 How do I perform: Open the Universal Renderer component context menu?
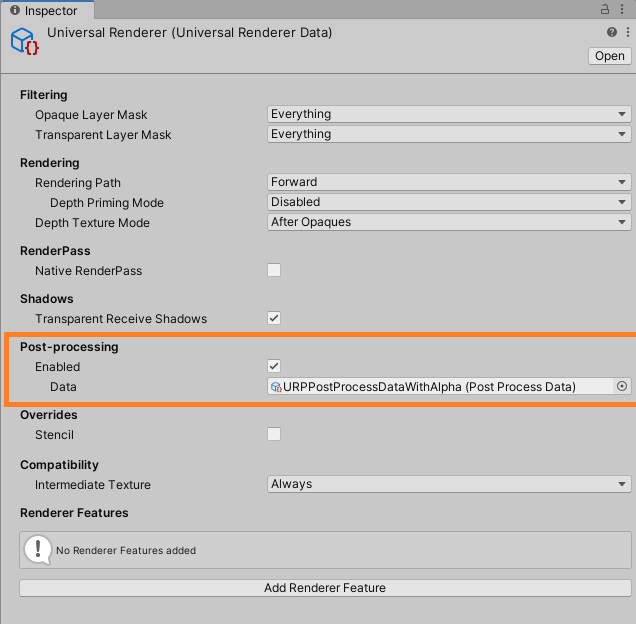coord(628,32)
